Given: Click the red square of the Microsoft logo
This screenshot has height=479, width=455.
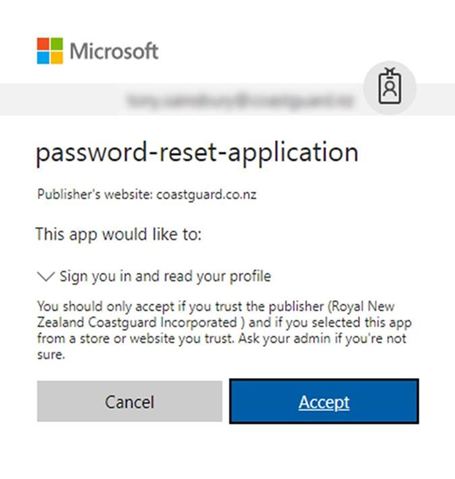Looking at the screenshot, I should click(x=43, y=44).
